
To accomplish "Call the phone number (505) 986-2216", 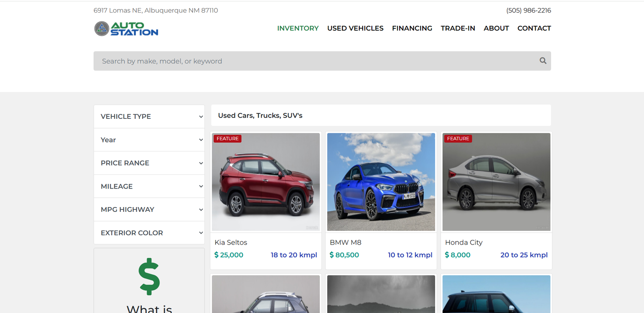I will click(x=528, y=10).
